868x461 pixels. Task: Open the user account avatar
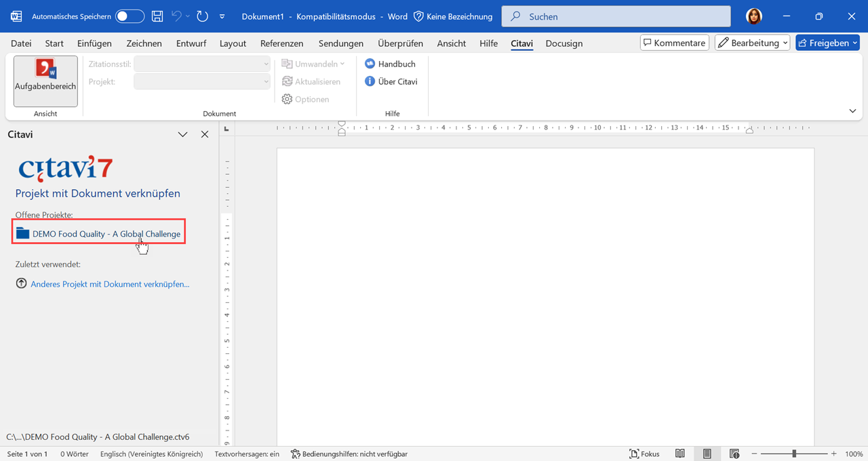click(x=753, y=16)
